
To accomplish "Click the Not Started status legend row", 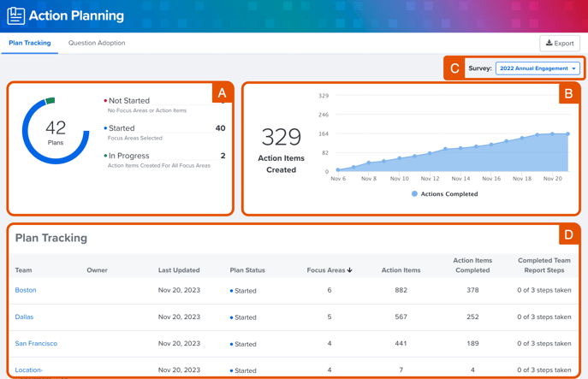I will click(128, 101).
